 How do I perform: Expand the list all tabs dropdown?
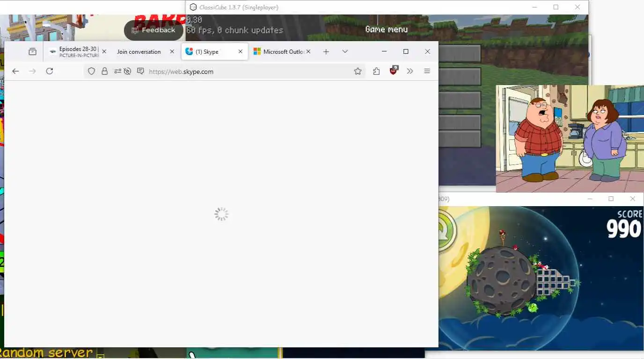(345, 51)
